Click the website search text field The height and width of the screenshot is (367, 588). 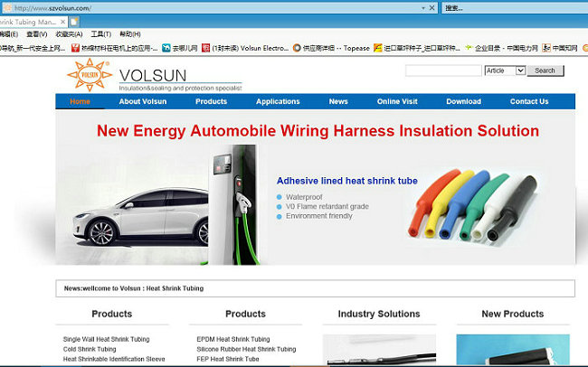click(443, 71)
